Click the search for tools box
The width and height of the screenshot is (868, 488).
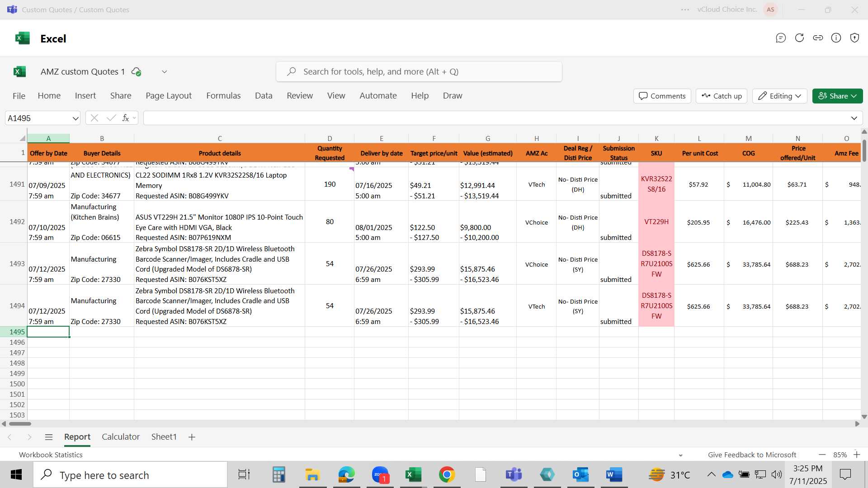419,71
